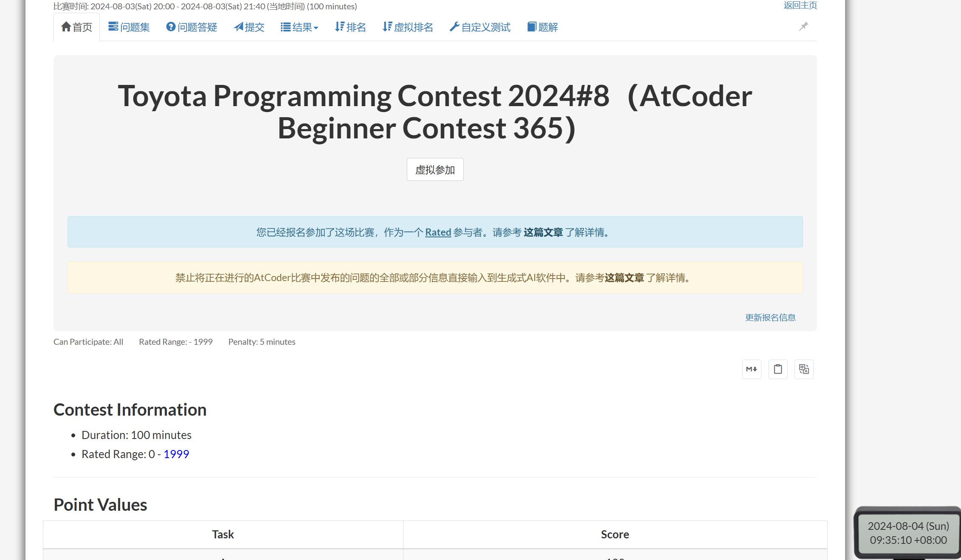961x560 pixels.
Task: Click the 更新报名信息 link
Action: (770, 318)
